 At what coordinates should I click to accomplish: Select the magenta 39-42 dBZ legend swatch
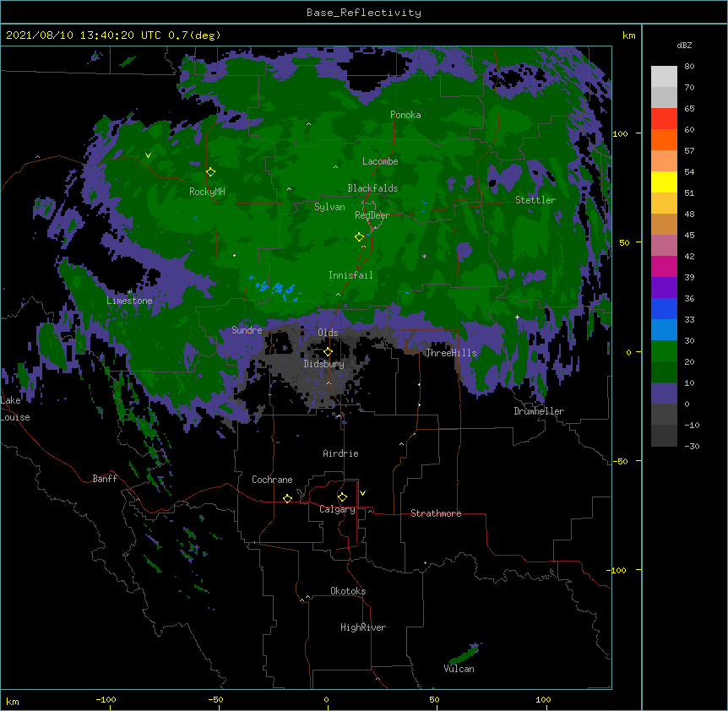pos(664,266)
